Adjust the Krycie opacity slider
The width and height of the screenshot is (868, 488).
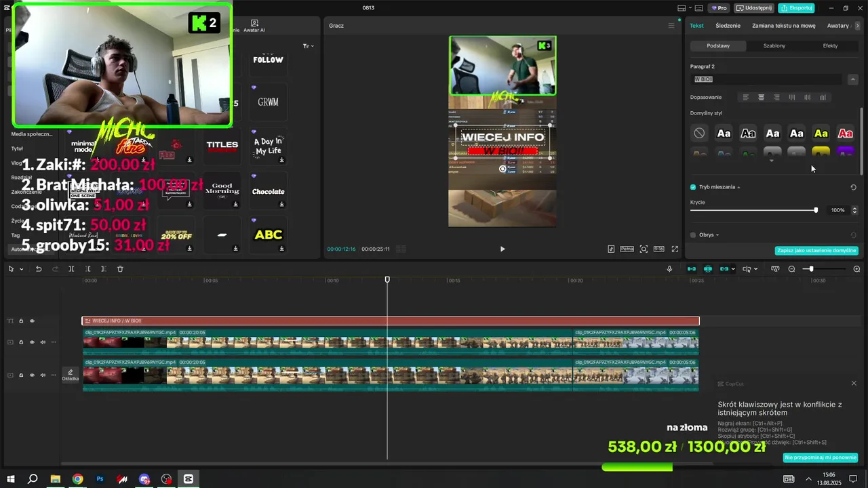point(753,210)
